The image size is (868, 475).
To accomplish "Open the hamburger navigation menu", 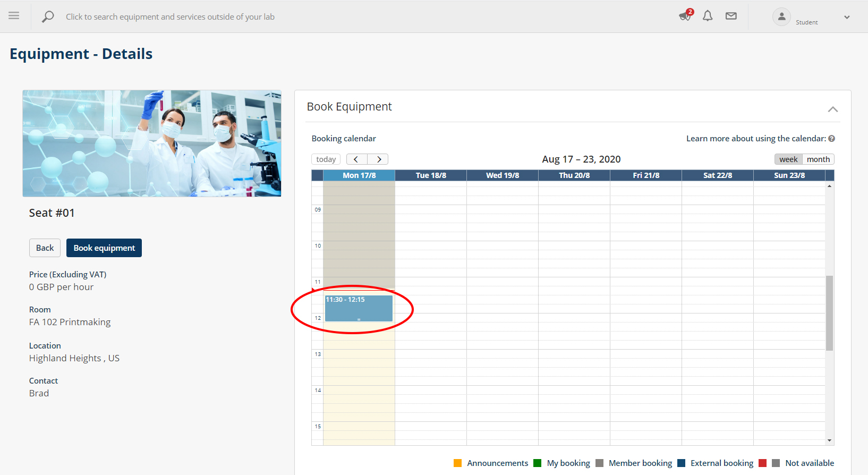I will point(14,16).
